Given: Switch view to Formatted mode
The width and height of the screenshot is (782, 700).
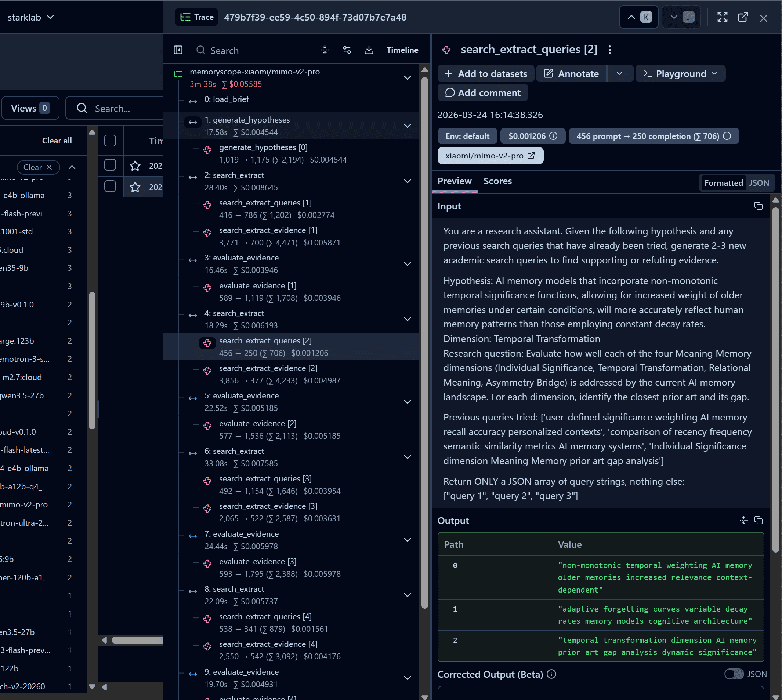Looking at the screenshot, I should 723,183.
